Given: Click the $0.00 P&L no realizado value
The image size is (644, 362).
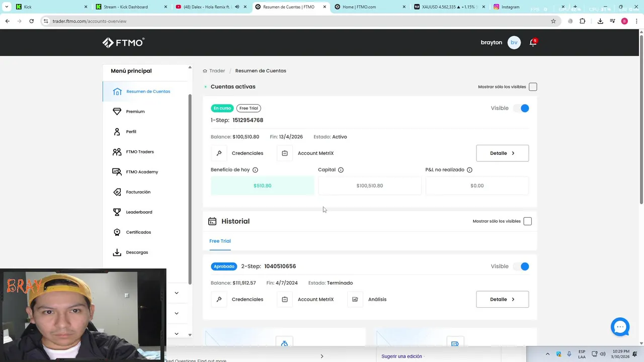Looking at the screenshot, I should (x=477, y=186).
